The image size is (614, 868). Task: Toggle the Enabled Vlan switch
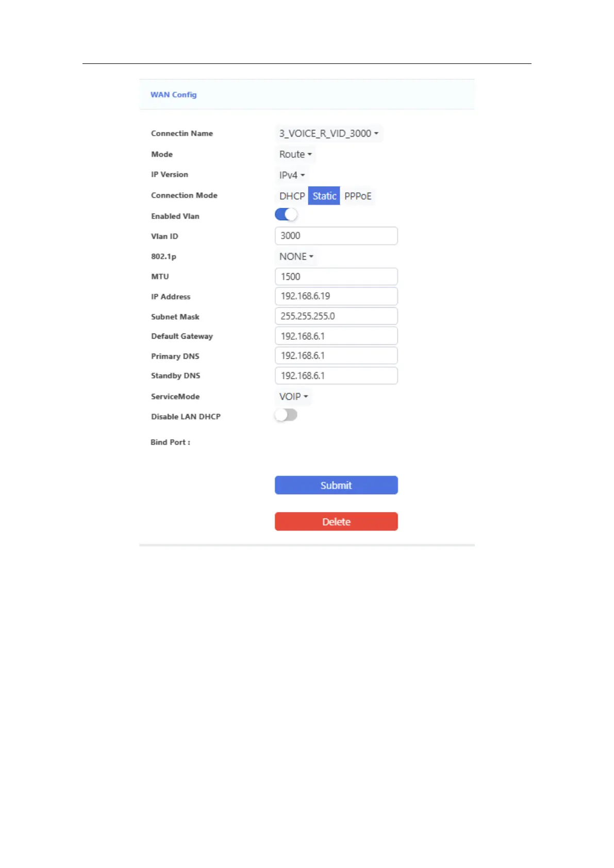pos(286,214)
